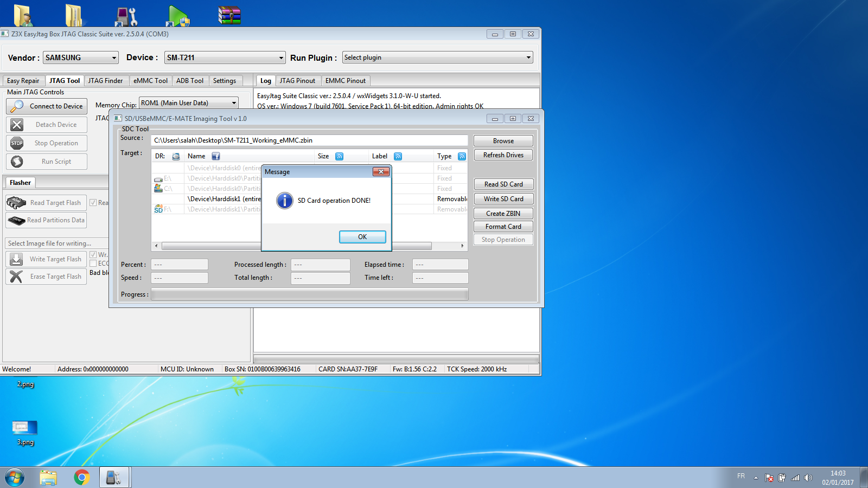Click the Format Card button

[503, 227]
